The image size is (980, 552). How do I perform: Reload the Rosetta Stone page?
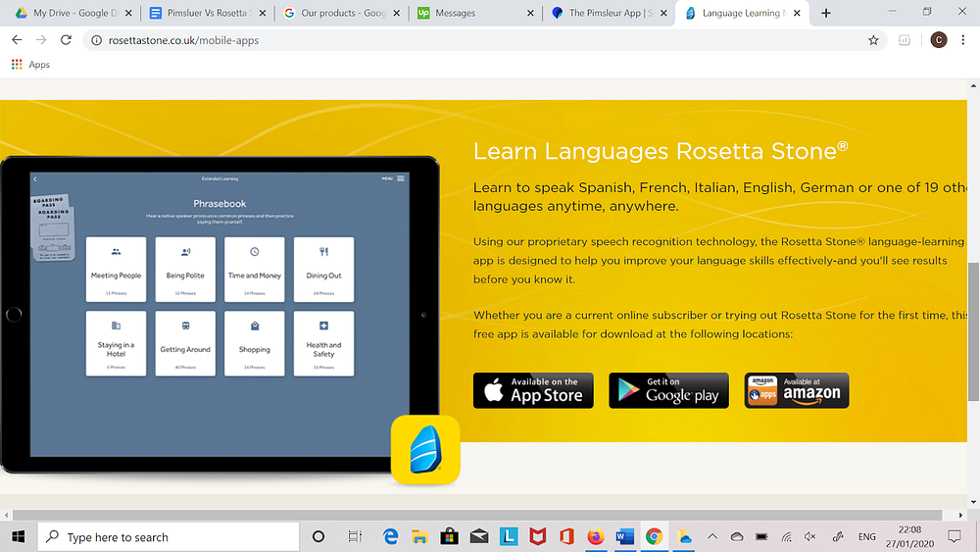[x=66, y=40]
